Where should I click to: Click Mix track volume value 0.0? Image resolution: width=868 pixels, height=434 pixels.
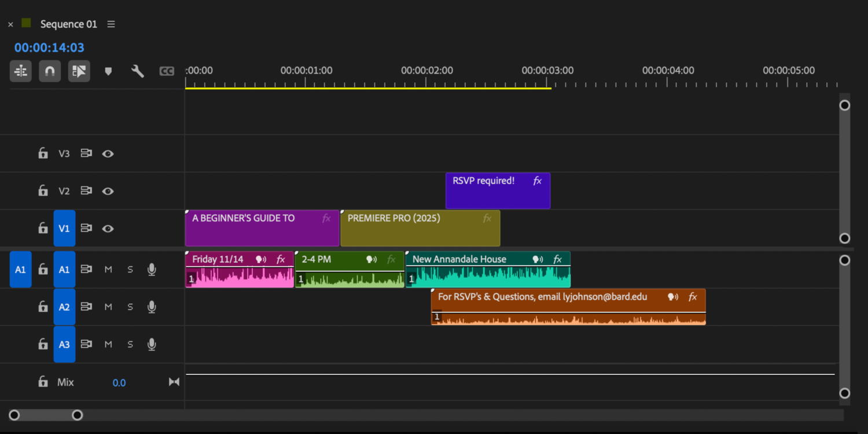(119, 382)
